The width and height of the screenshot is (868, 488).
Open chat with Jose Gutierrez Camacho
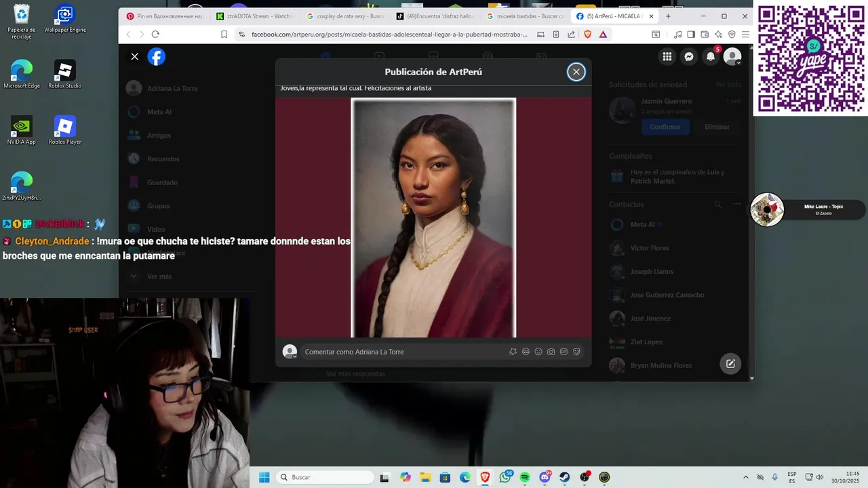point(667,295)
